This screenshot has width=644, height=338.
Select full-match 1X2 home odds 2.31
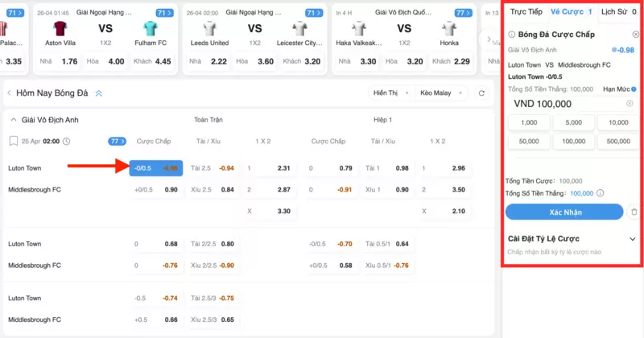click(x=269, y=168)
